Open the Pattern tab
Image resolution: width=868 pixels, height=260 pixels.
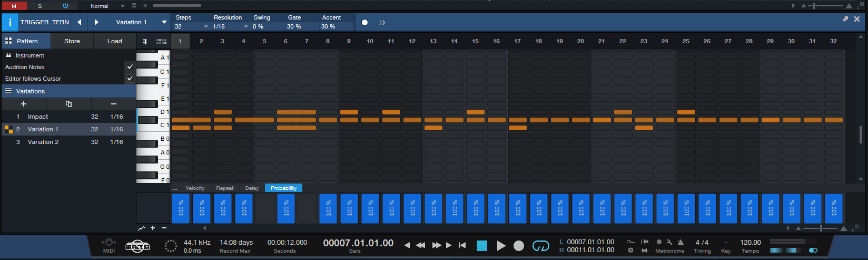tap(26, 41)
